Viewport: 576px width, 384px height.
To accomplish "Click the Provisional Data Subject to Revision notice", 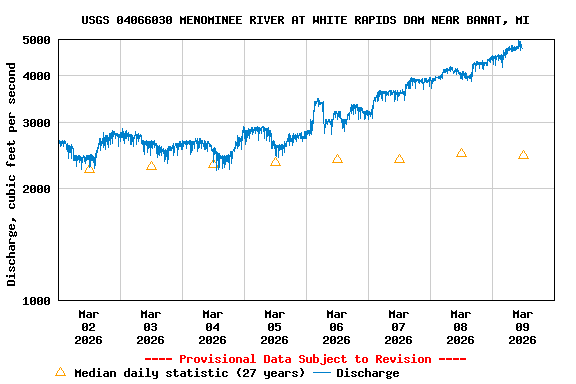I will [305, 359].
